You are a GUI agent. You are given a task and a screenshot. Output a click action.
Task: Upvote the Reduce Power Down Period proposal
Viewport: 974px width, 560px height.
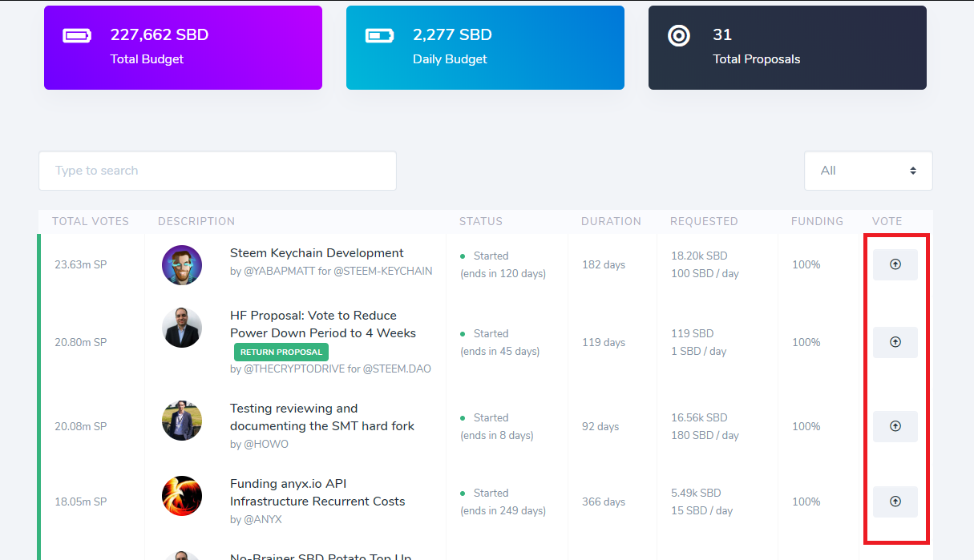895,342
